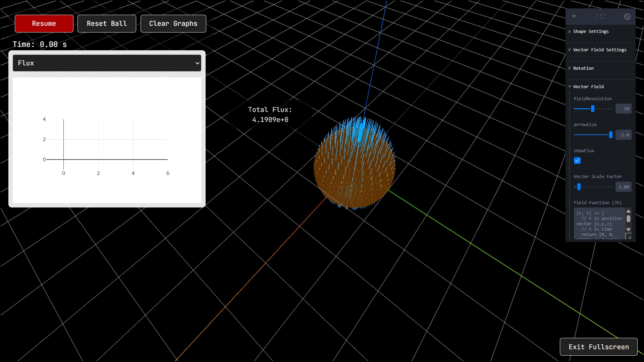Click the drag-handle dots at panel top

click(600, 16)
